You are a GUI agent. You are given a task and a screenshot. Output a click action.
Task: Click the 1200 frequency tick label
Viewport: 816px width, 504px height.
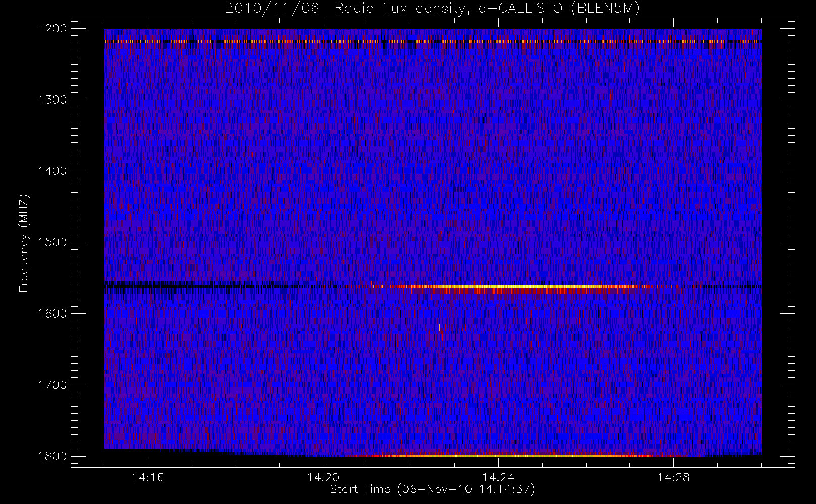52,28
